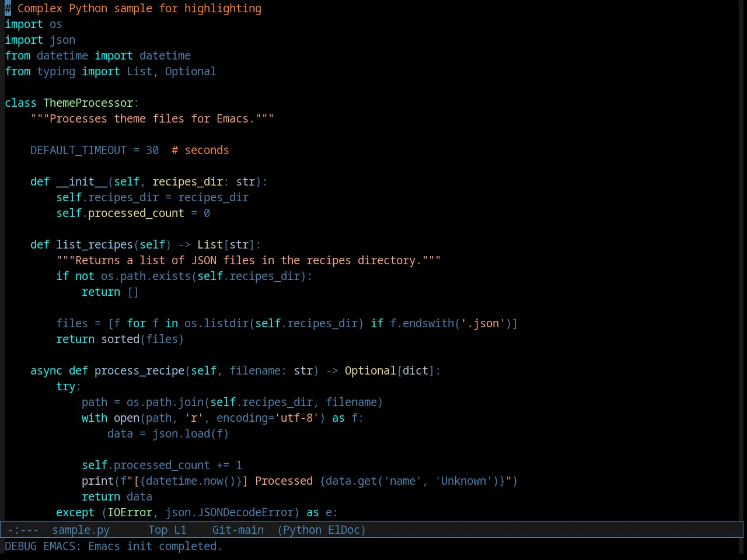
Task: Click 'List, Optional' in typing import line
Action: (x=172, y=71)
